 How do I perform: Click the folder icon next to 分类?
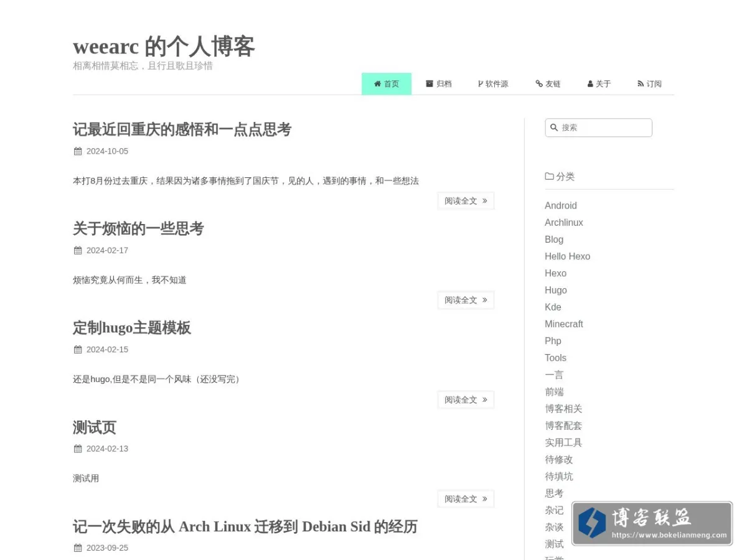[x=549, y=177]
